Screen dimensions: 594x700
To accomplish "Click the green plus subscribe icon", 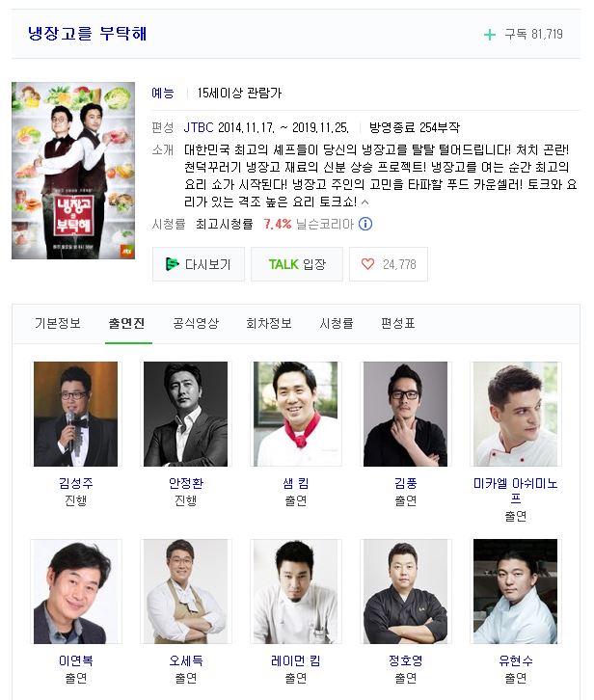I will (490, 35).
